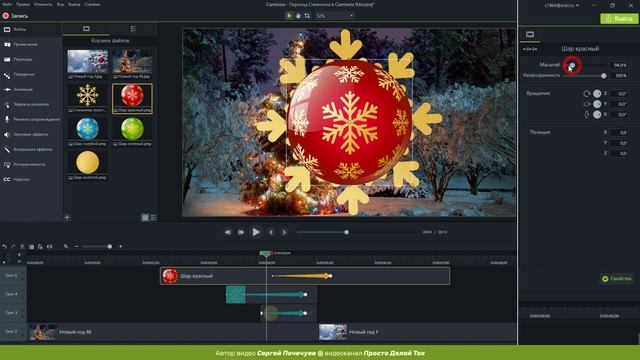Open the Вывод menu in menu bar
The image size is (640, 360).
tap(74, 4)
